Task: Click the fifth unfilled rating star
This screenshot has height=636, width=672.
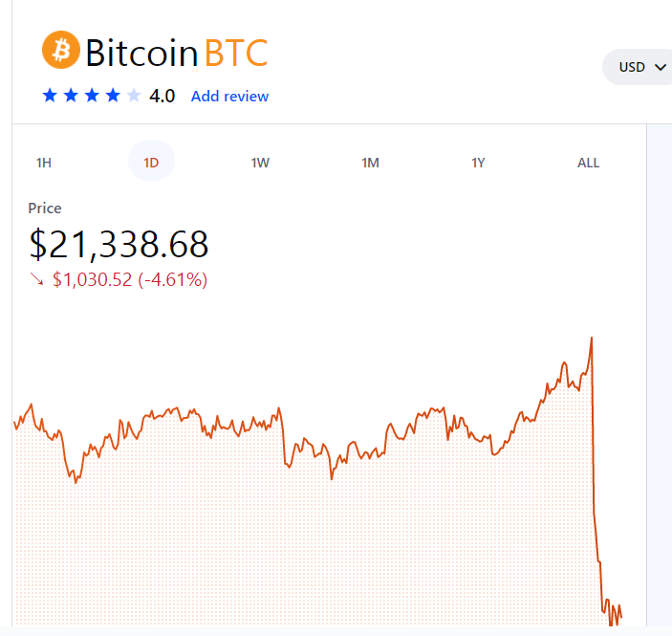Action: pyautogui.click(x=134, y=96)
